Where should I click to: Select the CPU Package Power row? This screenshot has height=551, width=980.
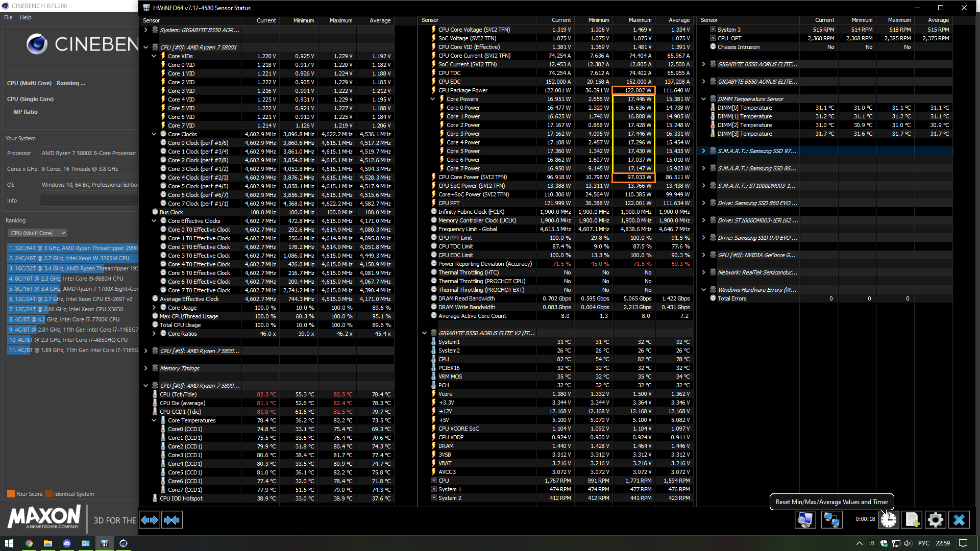tap(463, 90)
